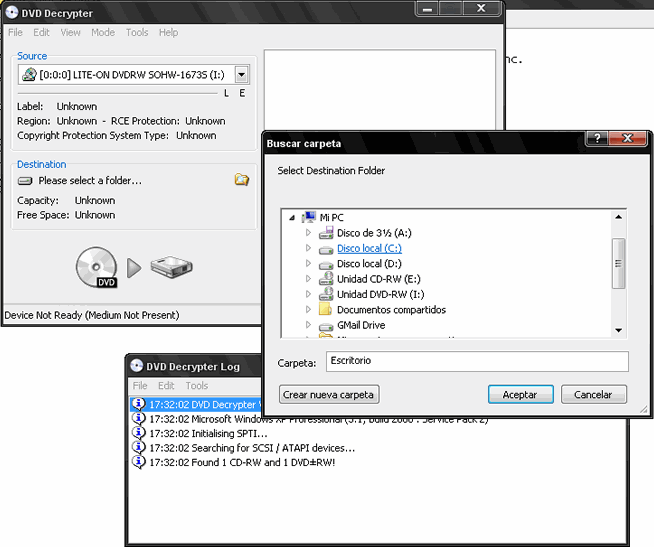Expand the Disco local (C:) node
654x547 pixels.
308,248
